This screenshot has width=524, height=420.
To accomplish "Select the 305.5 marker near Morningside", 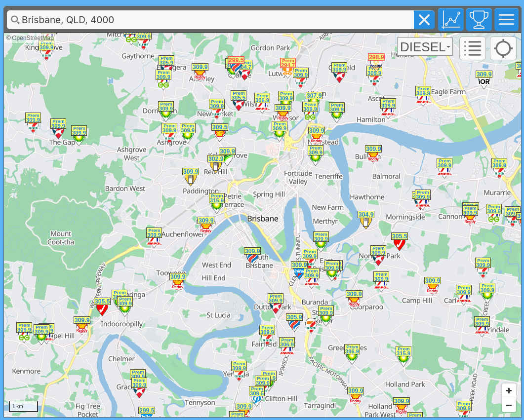I will (400, 242).
